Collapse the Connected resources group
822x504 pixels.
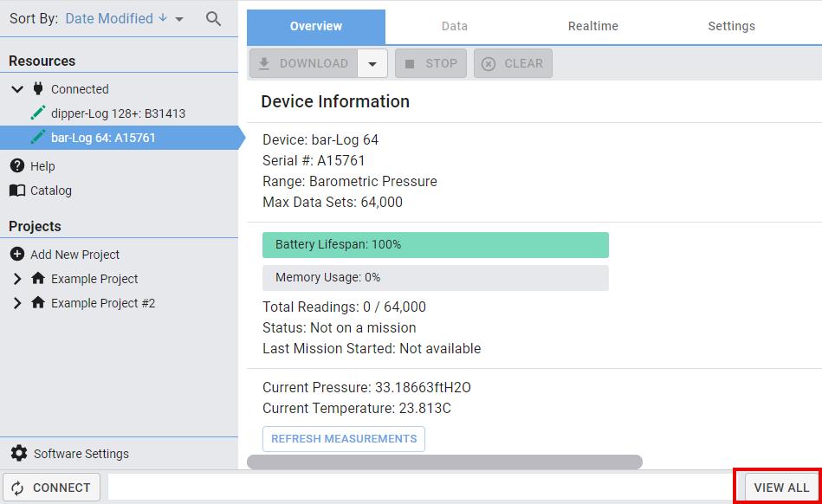[17, 89]
